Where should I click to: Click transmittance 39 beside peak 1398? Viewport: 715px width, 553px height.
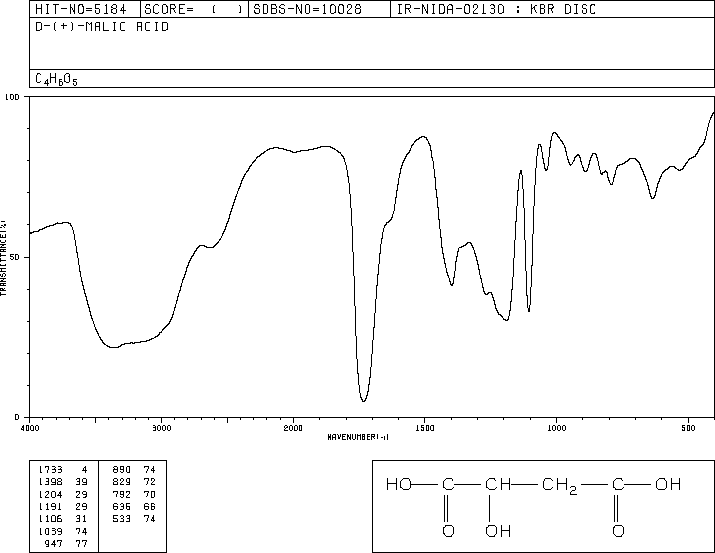click(82, 481)
